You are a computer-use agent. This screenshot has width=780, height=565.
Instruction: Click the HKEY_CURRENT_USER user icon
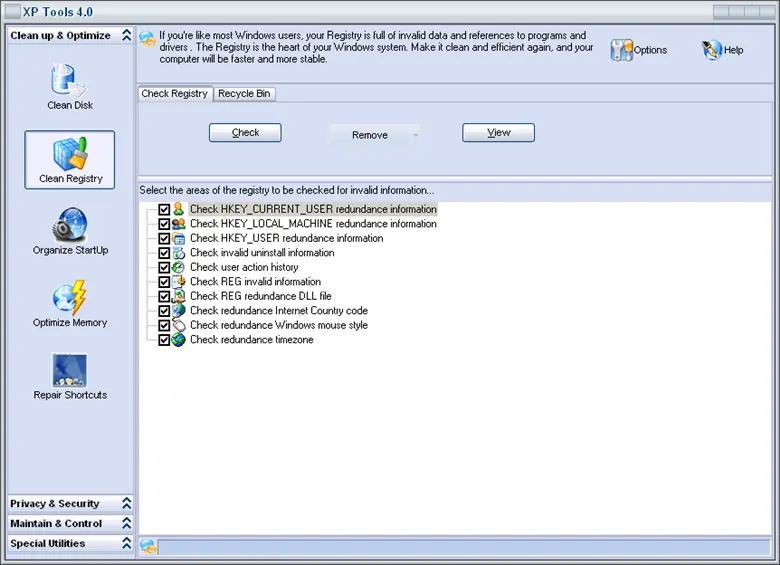(178, 210)
